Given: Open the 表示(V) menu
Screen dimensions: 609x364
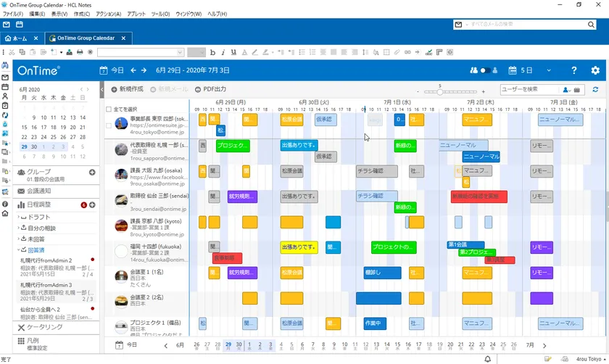Looking at the screenshot, I should 59,14.
